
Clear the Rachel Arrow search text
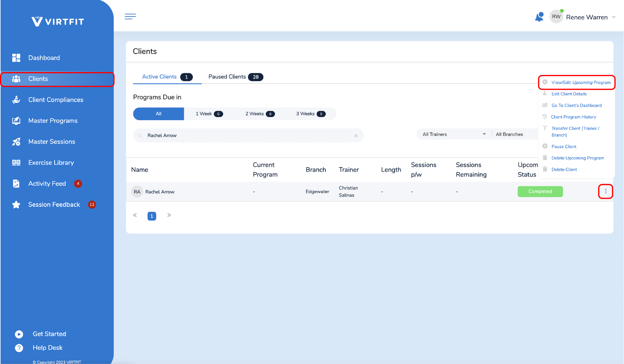point(356,136)
